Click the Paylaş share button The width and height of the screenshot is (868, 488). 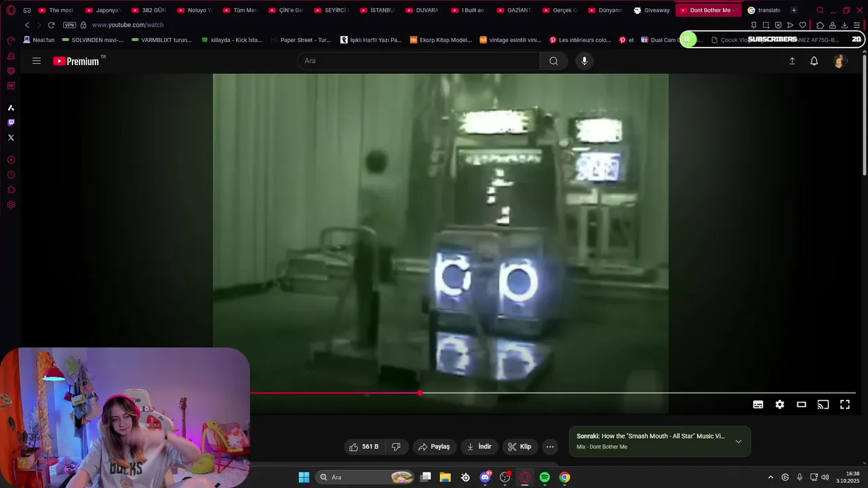point(434,447)
